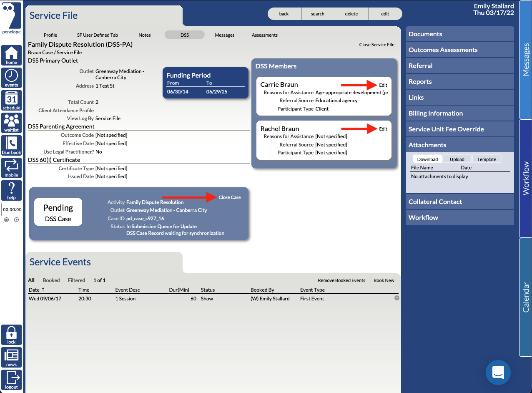The width and height of the screenshot is (532, 393).
Task: Click the top edit button
Action: pyautogui.click(x=385, y=14)
